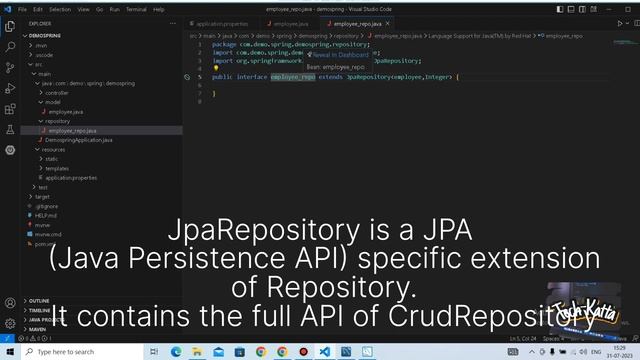The width and height of the screenshot is (640, 360).
Task: Open the Run and Debug view
Action: (x=10, y=88)
